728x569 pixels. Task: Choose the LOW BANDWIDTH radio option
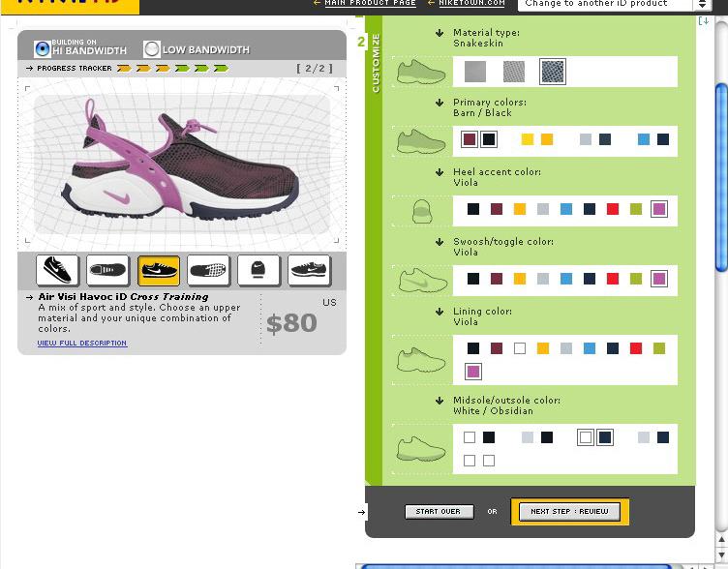(x=151, y=48)
